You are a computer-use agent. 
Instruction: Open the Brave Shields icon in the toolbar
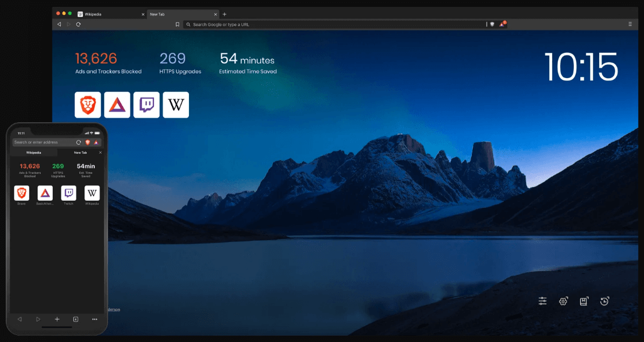pyautogui.click(x=492, y=24)
